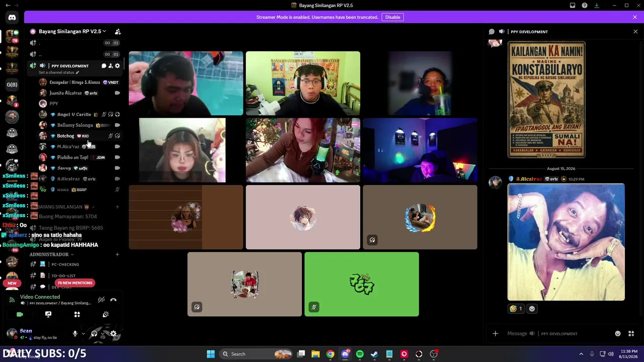644x362 pixels.
Task: Open the soundboard
Action: point(106,314)
